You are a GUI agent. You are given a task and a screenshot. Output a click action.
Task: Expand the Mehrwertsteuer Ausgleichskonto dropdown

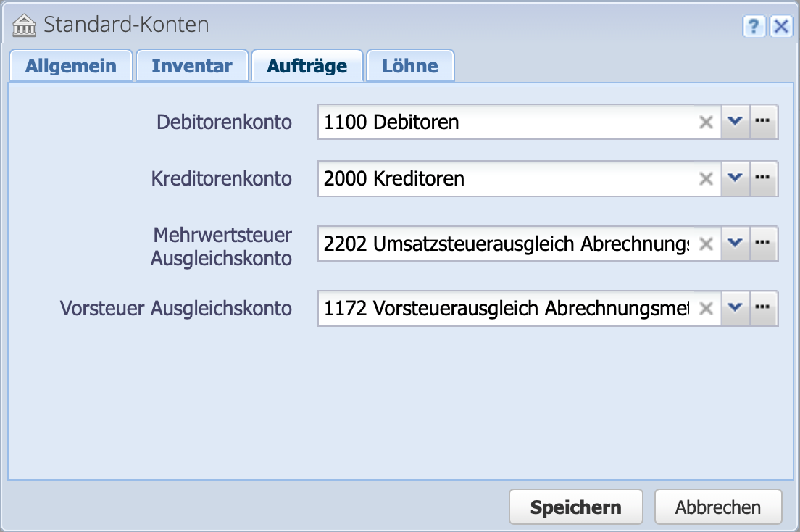click(x=735, y=244)
